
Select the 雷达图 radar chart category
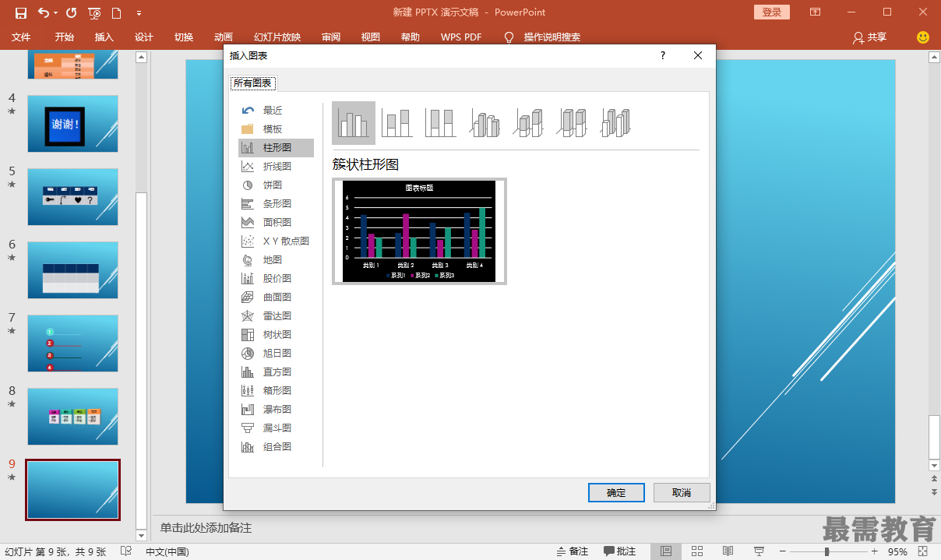point(276,316)
